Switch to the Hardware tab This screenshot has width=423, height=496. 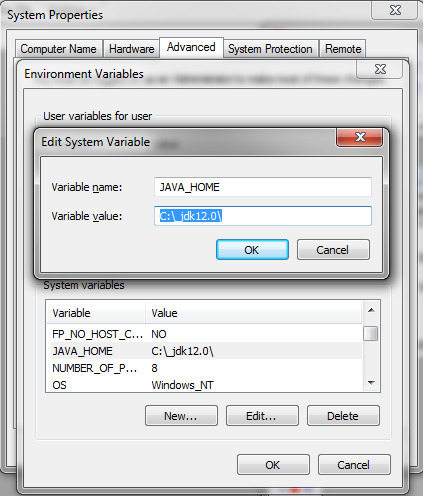coord(131,49)
